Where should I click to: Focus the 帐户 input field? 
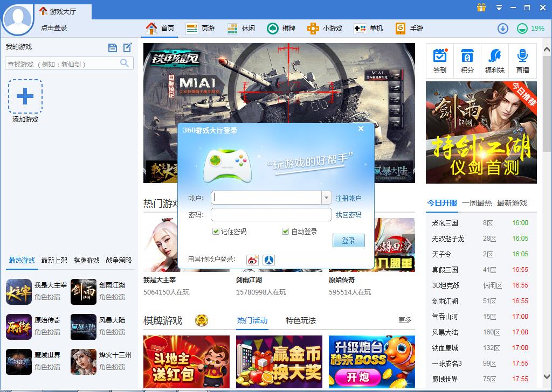point(266,198)
